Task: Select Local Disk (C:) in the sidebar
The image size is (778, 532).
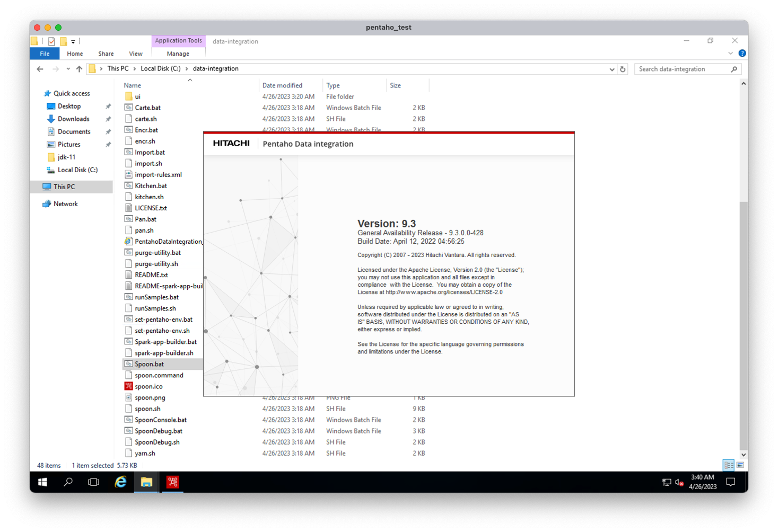Action: click(77, 170)
